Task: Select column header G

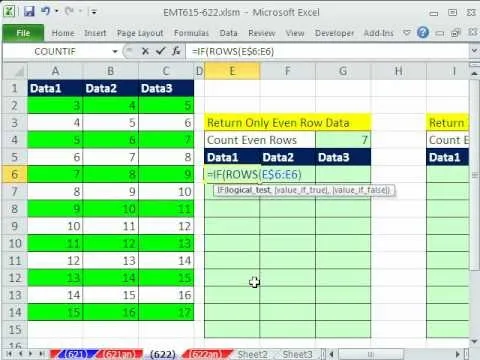Action: point(343,71)
